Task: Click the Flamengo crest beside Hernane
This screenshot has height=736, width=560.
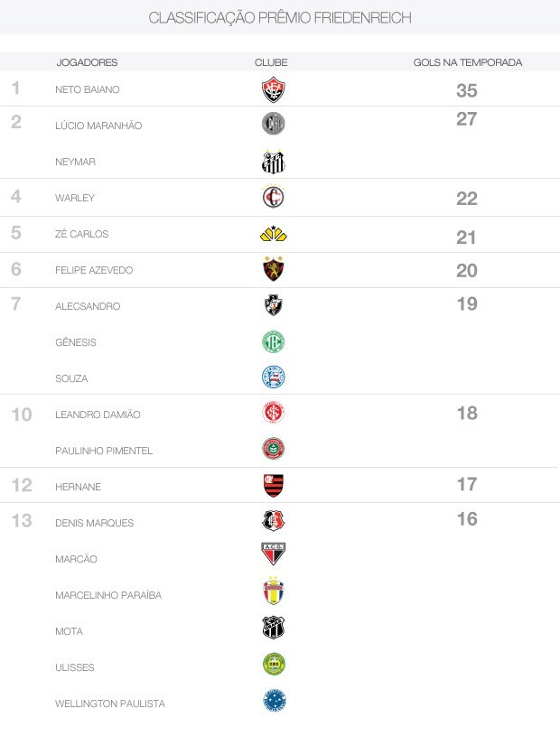Action: [273, 486]
